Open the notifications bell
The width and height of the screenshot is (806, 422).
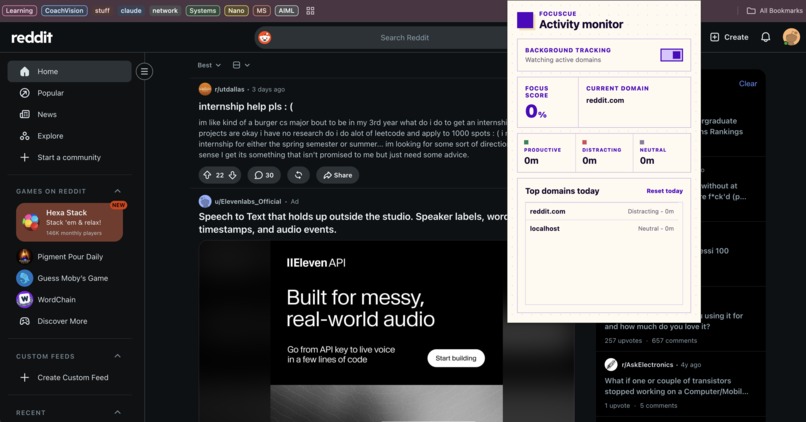(765, 37)
